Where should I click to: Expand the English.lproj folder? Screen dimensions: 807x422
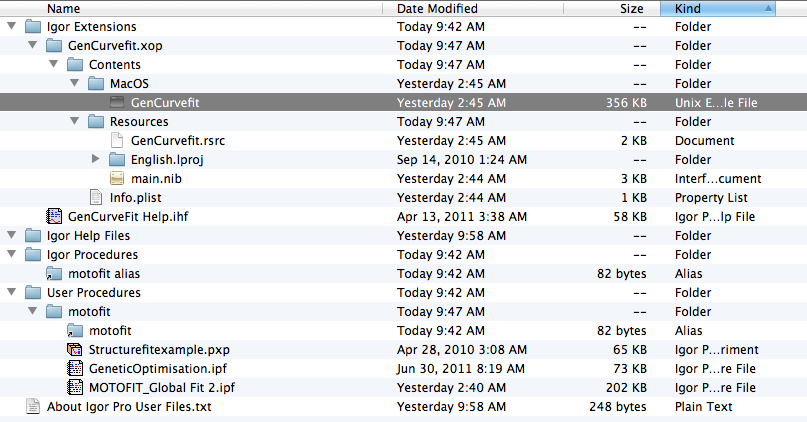(95, 159)
